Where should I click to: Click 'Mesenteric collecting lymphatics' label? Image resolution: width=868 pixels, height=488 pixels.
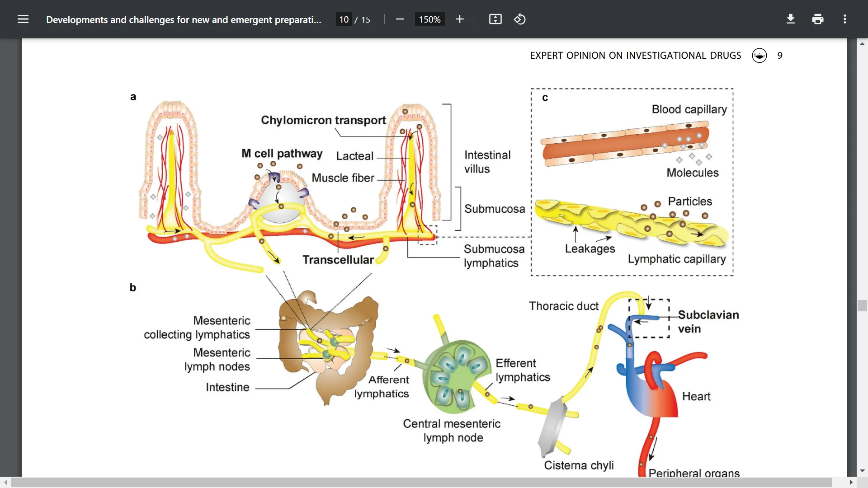pyautogui.click(x=197, y=328)
